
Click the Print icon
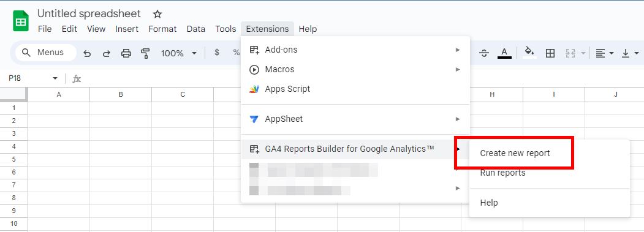tap(126, 53)
